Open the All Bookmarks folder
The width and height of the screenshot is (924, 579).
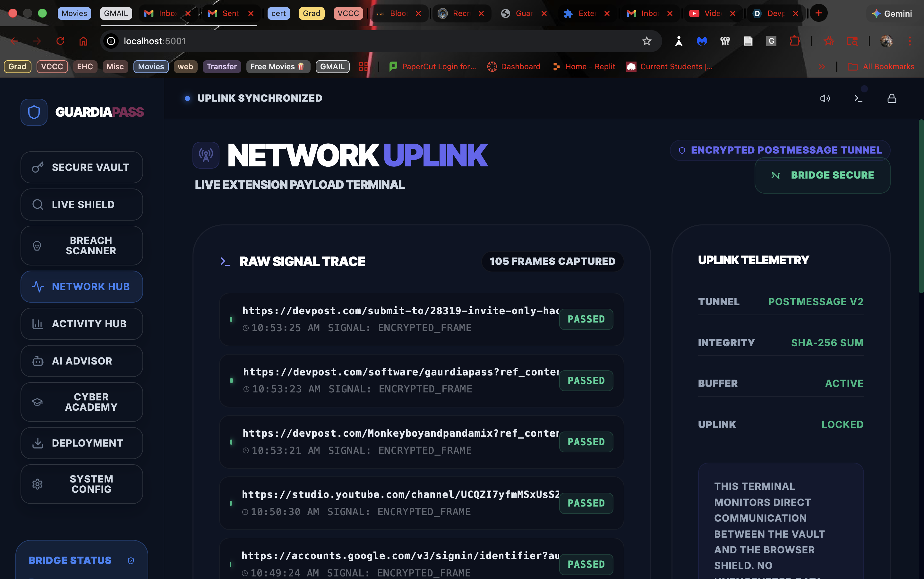pos(881,67)
